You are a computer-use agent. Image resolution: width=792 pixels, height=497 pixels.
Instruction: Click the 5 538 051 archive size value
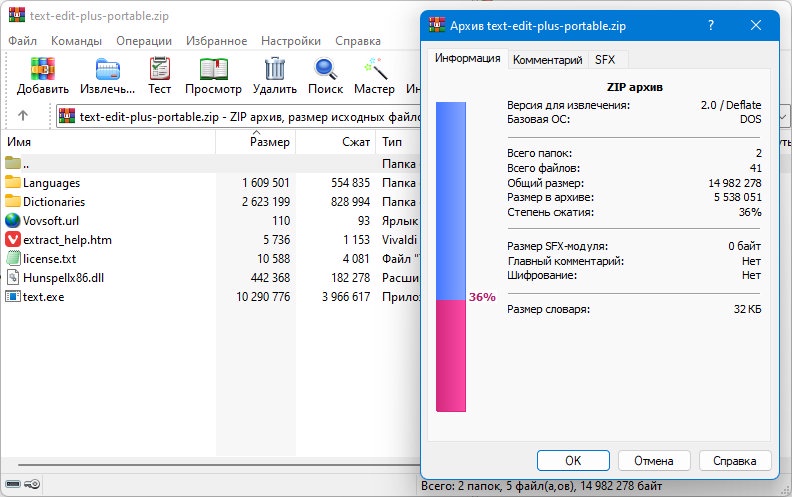click(x=737, y=197)
